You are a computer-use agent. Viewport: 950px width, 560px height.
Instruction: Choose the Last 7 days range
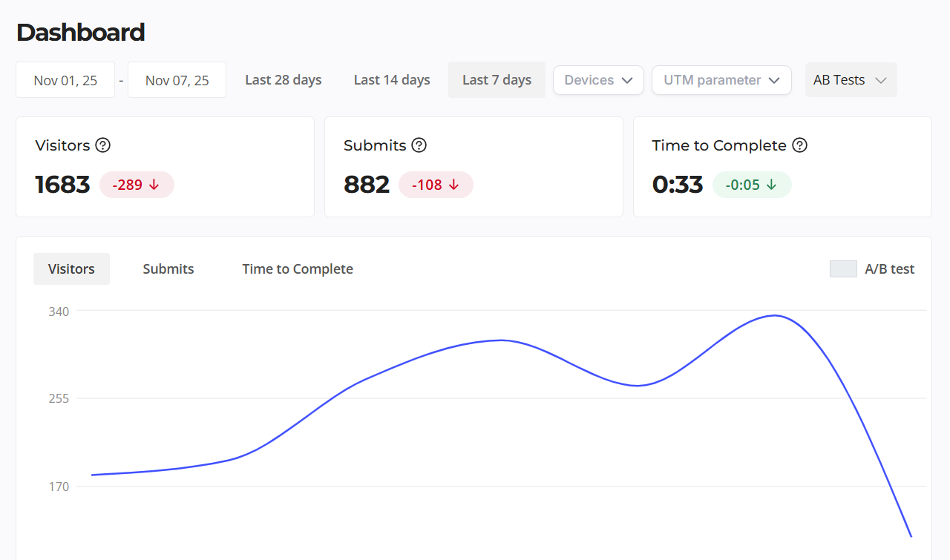[x=497, y=80]
